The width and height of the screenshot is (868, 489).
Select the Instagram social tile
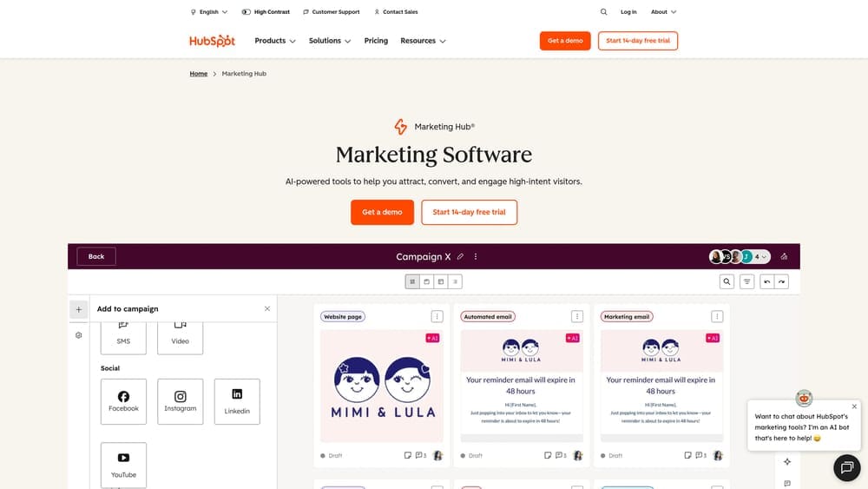[180, 401]
